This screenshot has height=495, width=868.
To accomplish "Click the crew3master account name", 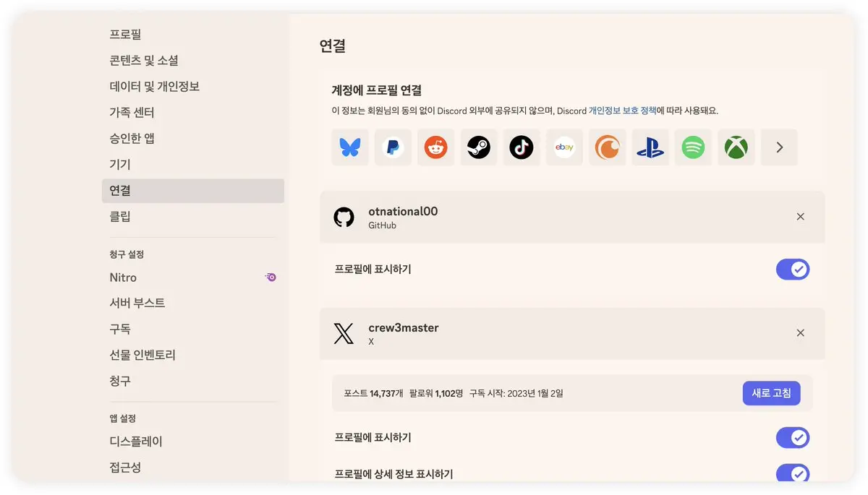I will pos(404,327).
